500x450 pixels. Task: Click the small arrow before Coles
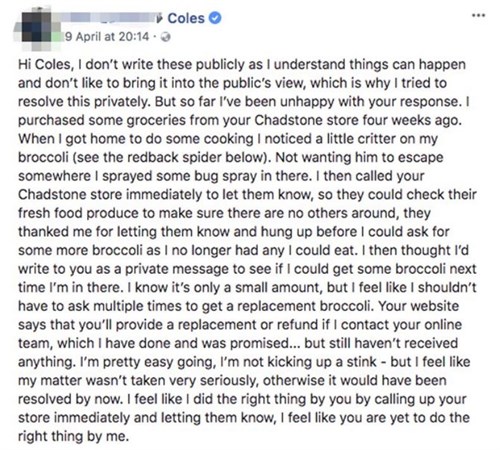pyautogui.click(x=160, y=19)
